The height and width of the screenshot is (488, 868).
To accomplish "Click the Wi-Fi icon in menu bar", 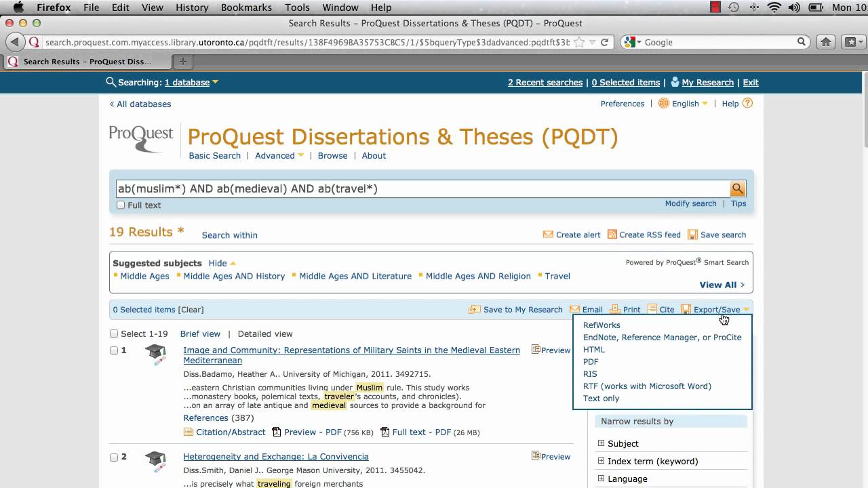I will pyautogui.click(x=774, y=7).
